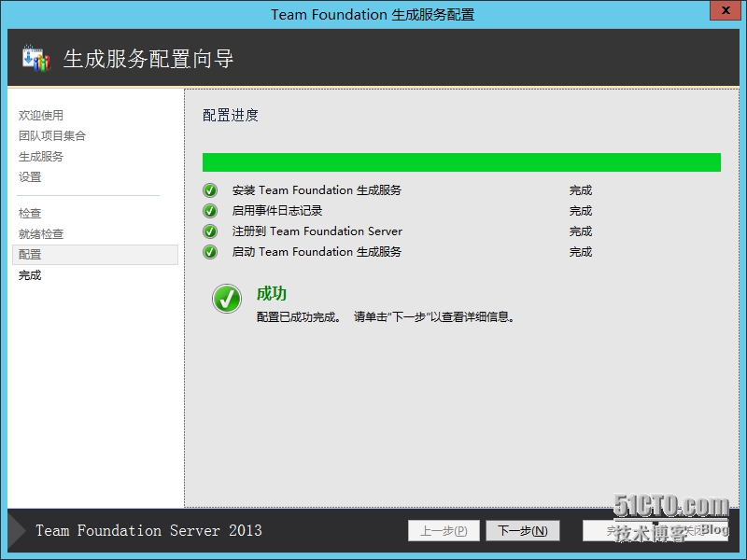747x560 pixels.
Task: Go to the 设置 step in sidebar
Action: tap(30, 176)
